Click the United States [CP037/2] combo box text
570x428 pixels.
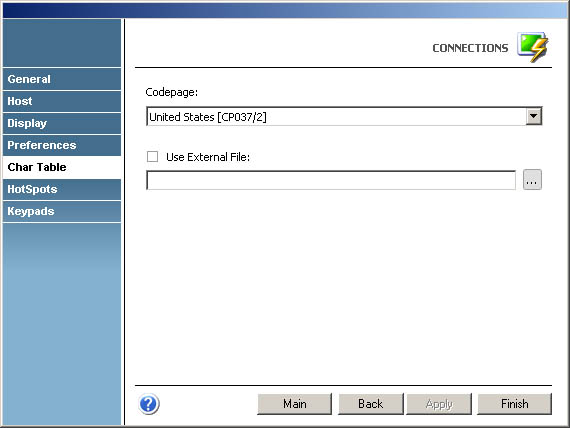(x=208, y=117)
